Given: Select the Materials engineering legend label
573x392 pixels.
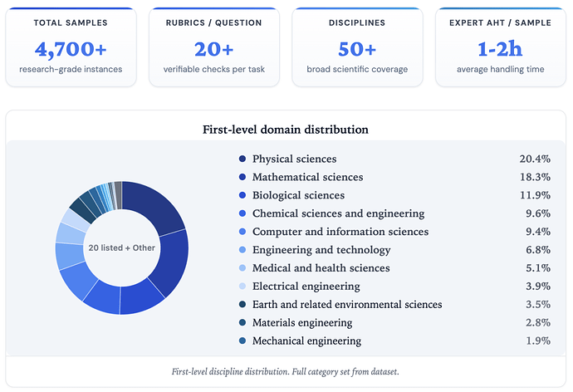Looking at the screenshot, I should 302,323.
